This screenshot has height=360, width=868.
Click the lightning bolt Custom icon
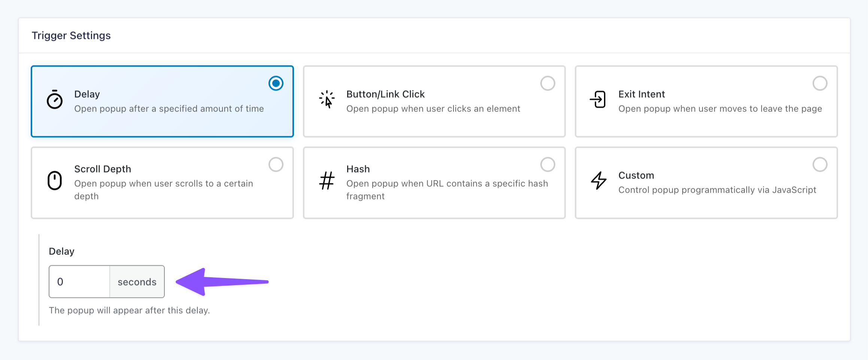(598, 181)
